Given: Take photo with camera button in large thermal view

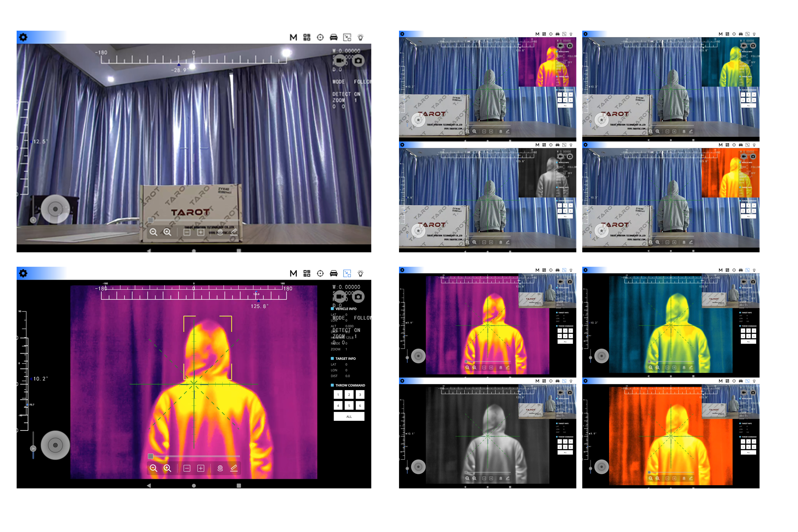Looking at the screenshot, I should point(358,296).
